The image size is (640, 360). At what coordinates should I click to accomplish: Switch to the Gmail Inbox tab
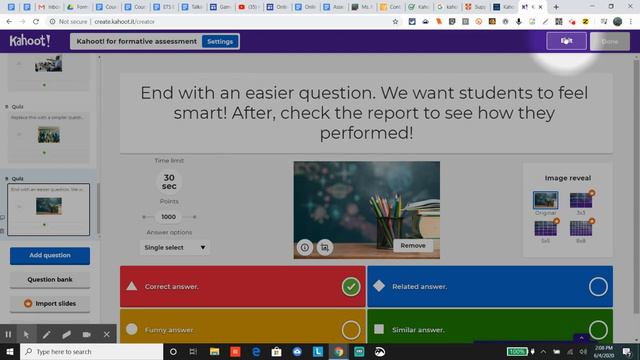[49, 7]
